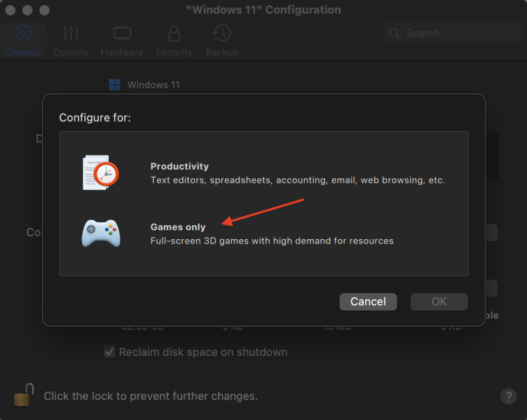
Task: Click the Games only gamepad icon
Action: pos(100,233)
